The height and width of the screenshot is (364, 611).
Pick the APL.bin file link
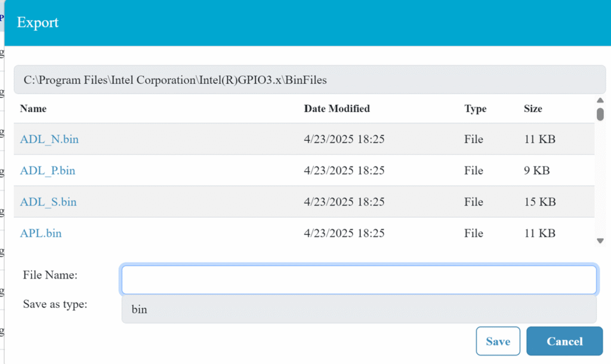coord(41,233)
